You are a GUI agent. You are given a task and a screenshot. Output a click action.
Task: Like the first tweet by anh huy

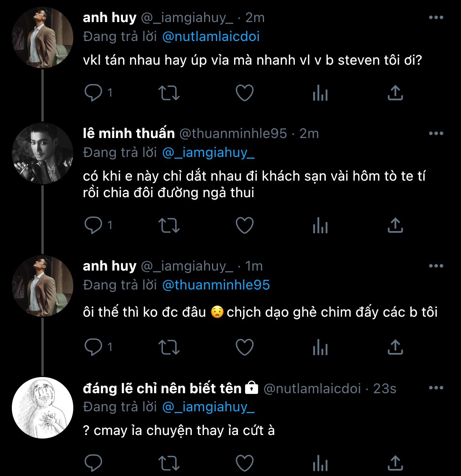click(x=244, y=93)
